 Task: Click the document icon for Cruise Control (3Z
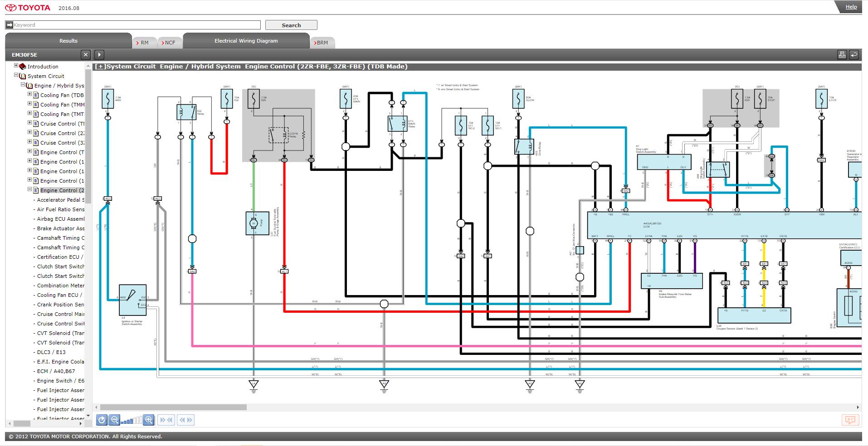click(x=36, y=142)
